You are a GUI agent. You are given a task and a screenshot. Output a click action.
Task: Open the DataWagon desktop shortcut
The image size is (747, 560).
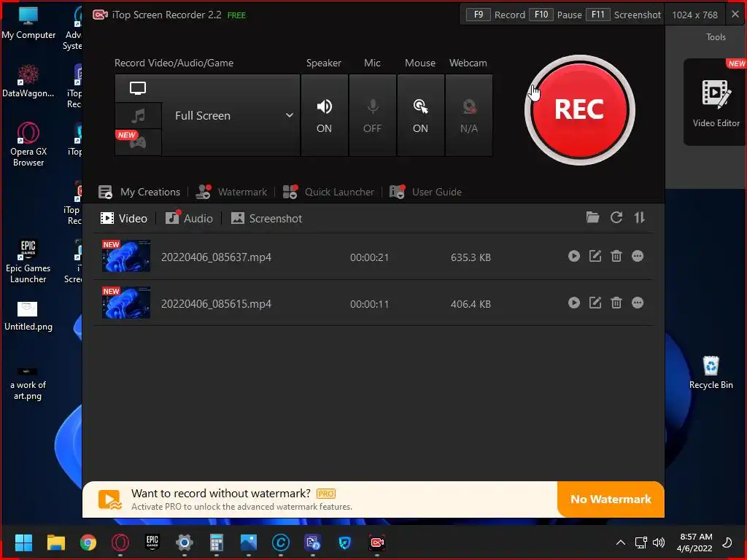tap(28, 82)
